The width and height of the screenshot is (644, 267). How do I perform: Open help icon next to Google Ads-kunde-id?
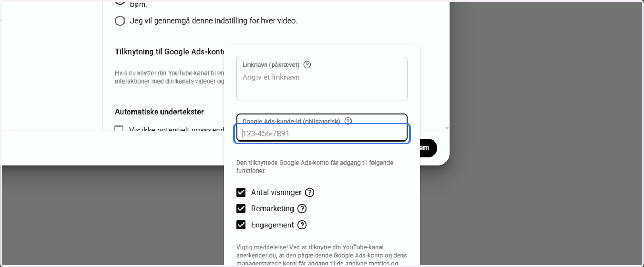point(348,121)
